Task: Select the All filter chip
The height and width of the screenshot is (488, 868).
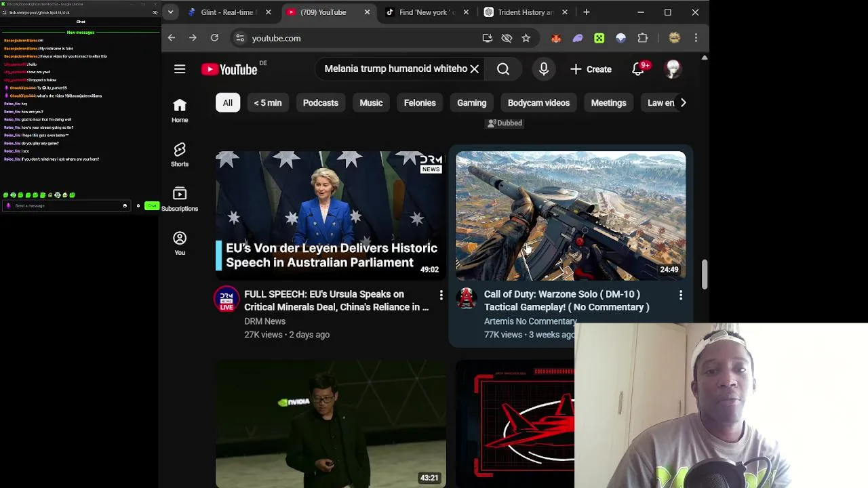Action: [x=228, y=102]
